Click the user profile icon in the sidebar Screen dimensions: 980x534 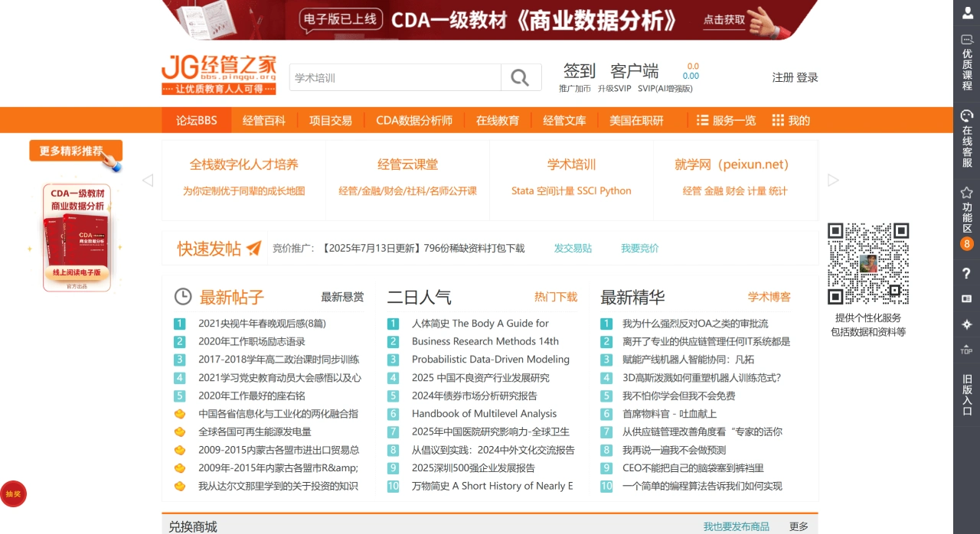(966, 13)
